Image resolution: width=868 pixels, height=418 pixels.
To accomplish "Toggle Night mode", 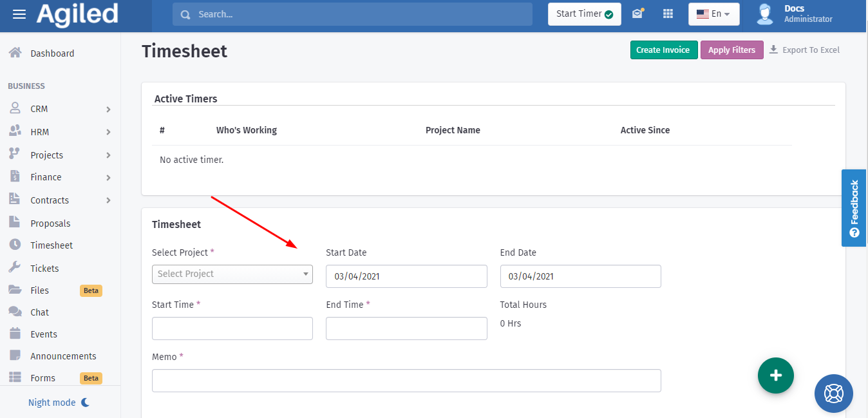I will coord(59,403).
